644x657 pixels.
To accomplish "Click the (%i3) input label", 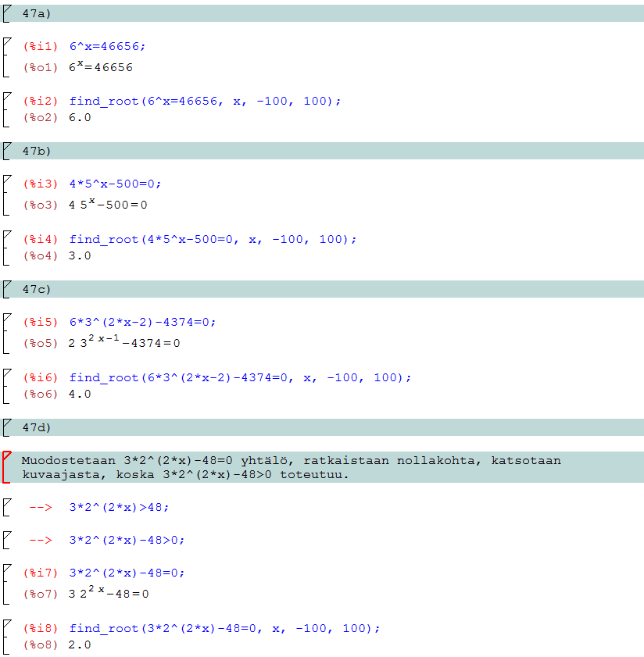I will pos(41,184).
